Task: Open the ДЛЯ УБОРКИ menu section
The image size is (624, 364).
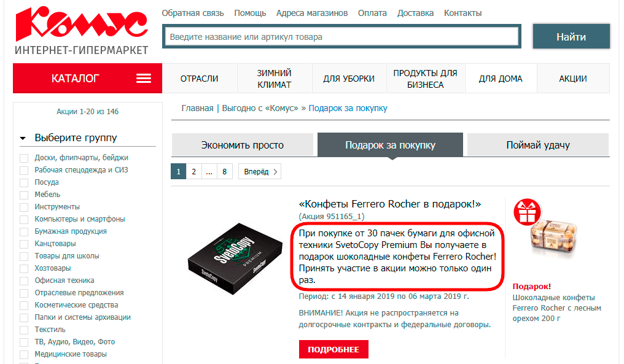Action: (x=349, y=79)
